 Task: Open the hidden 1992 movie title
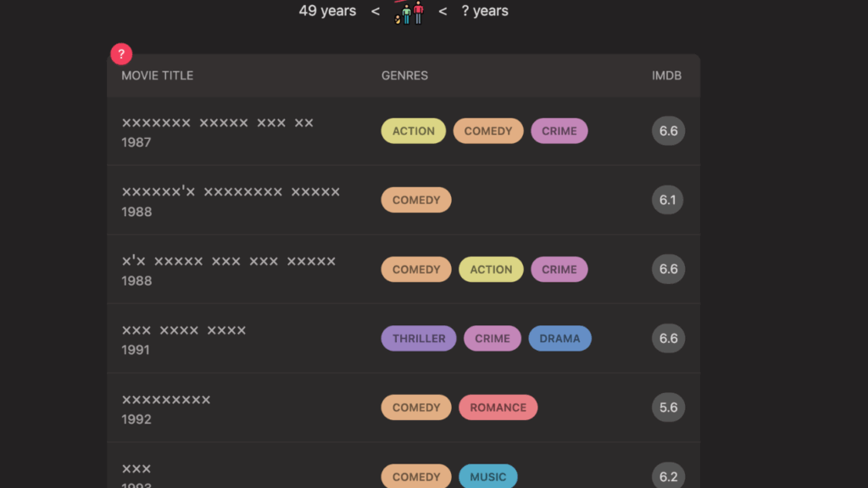tap(166, 400)
